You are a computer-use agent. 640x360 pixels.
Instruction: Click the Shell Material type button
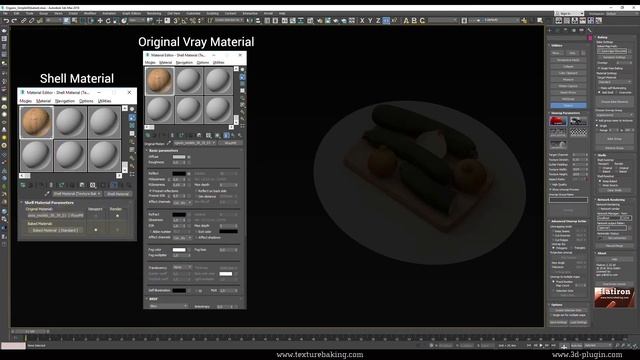point(118,194)
